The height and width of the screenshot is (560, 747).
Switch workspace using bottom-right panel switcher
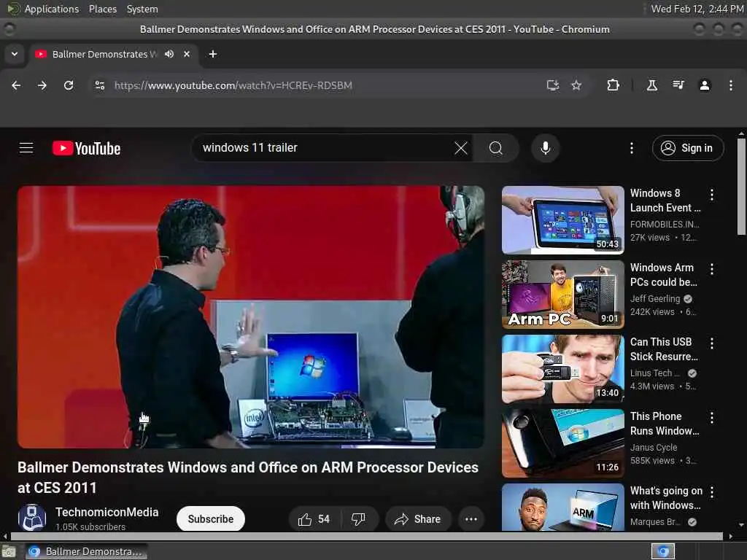pyautogui.click(x=663, y=551)
